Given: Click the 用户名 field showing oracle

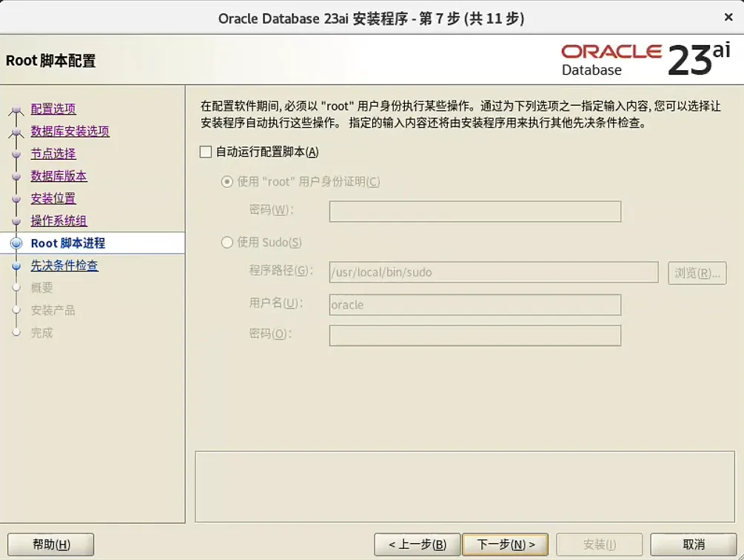Looking at the screenshot, I should [x=475, y=304].
